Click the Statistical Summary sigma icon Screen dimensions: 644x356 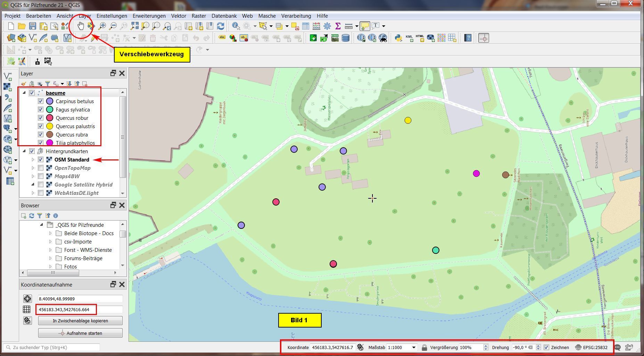click(x=338, y=26)
